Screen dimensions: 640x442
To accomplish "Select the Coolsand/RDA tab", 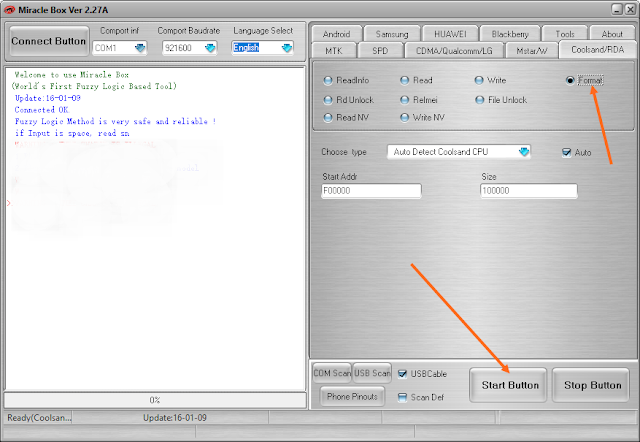I will pyautogui.click(x=597, y=50).
